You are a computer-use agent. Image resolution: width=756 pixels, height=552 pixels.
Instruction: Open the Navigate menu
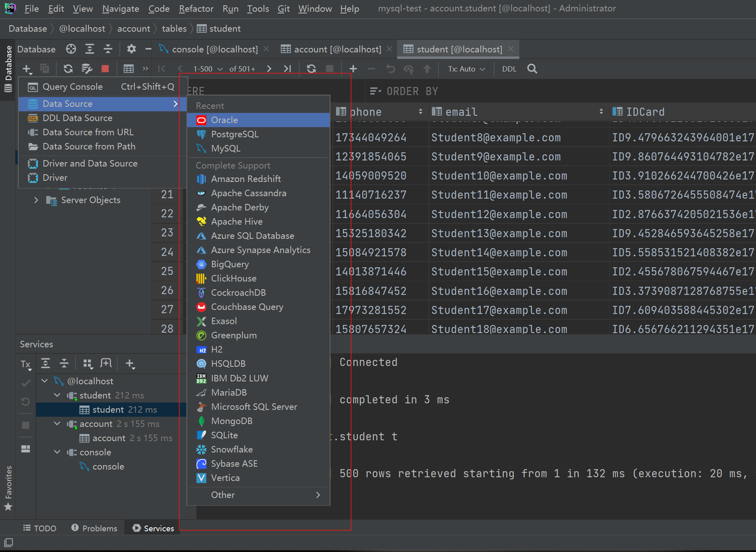click(120, 9)
